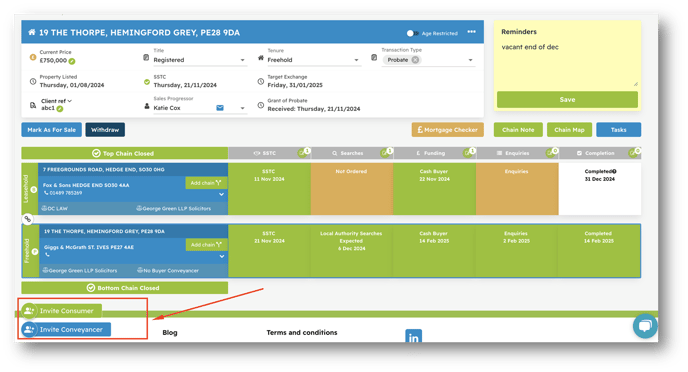The image size is (688, 372).
Task: Open the Title Registered dropdown
Action: 200,60
